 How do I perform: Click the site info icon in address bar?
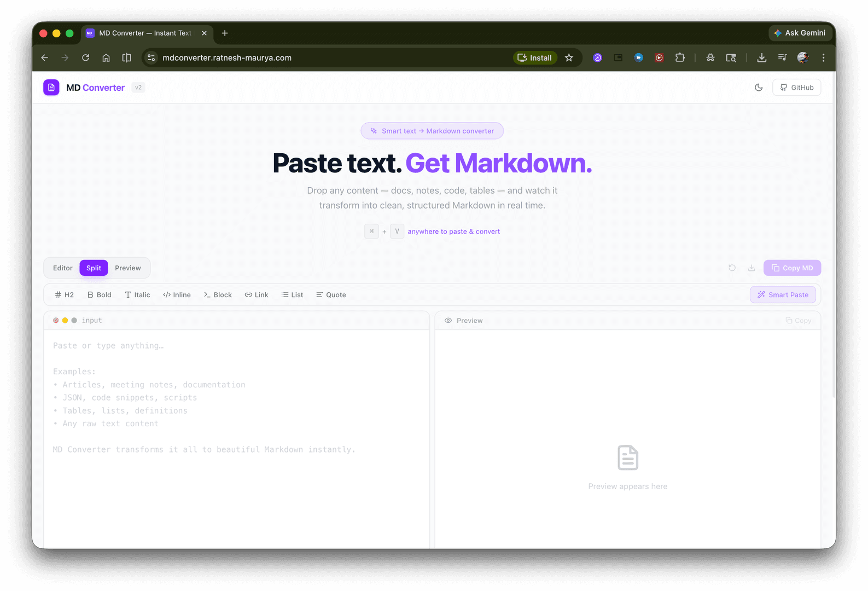pos(152,57)
